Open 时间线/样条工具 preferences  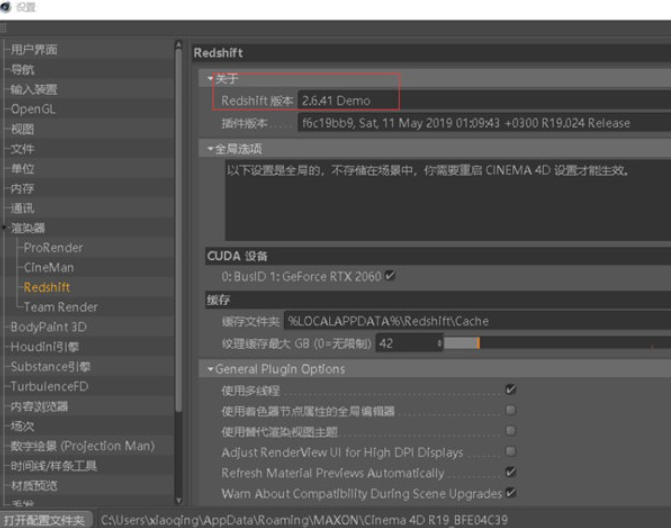tap(54, 466)
